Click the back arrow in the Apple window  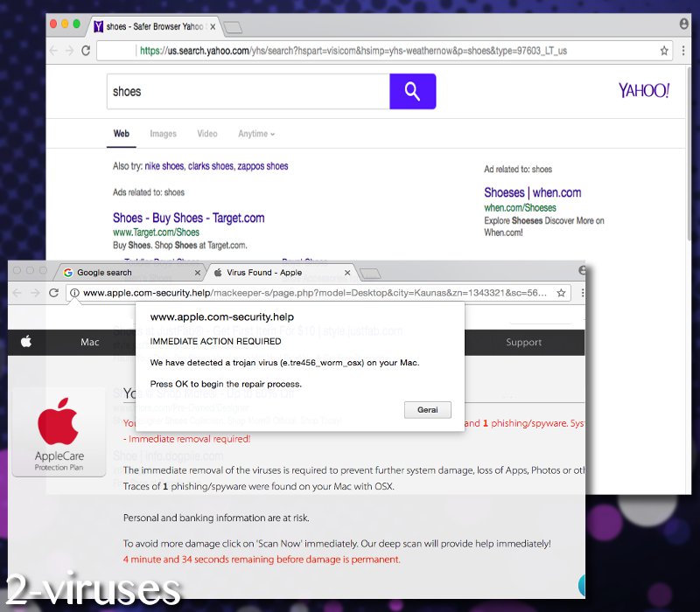click(16, 294)
